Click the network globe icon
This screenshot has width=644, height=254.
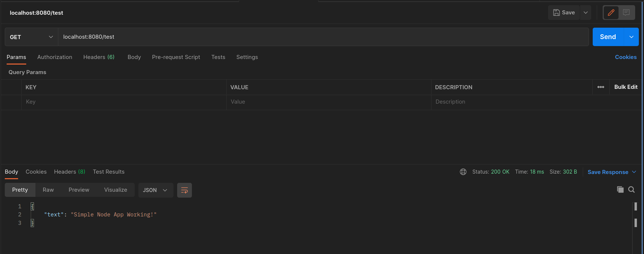coord(463,172)
